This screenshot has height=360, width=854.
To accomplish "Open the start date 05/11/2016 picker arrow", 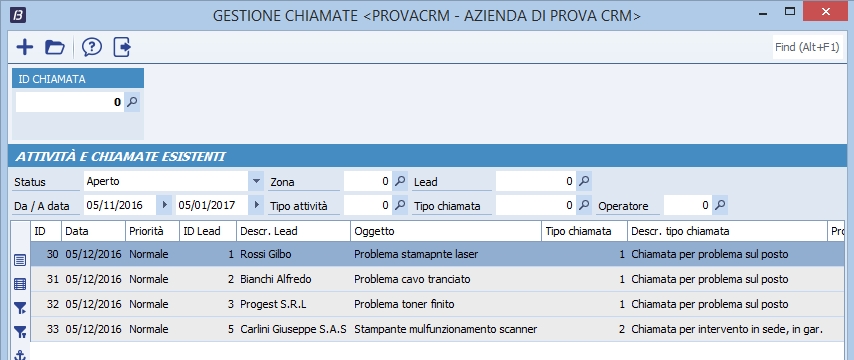I will [x=164, y=205].
